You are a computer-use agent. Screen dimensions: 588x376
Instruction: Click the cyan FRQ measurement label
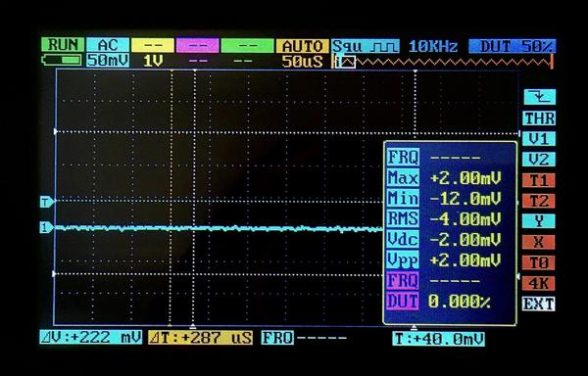click(403, 157)
